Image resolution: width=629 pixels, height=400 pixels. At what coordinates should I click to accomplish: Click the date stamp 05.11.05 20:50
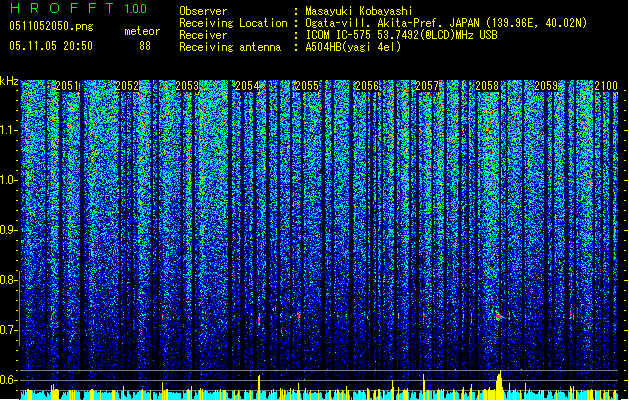click(x=51, y=46)
